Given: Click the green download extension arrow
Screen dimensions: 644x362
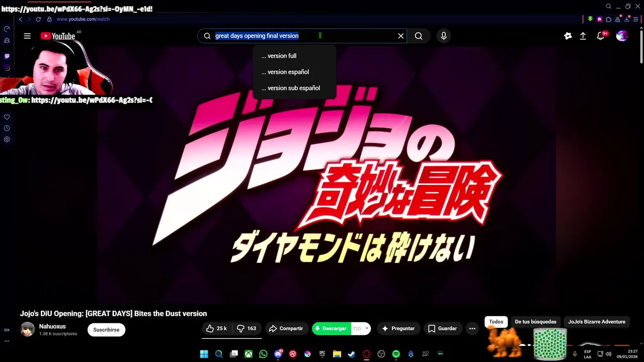Looking at the screenshot, I should (590, 19).
